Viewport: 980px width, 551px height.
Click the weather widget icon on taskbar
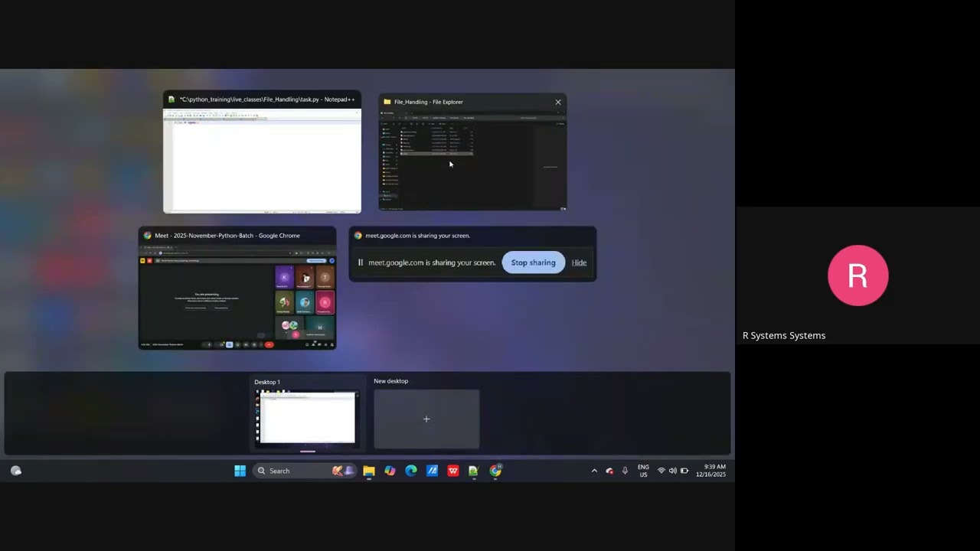click(x=16, y=471)
